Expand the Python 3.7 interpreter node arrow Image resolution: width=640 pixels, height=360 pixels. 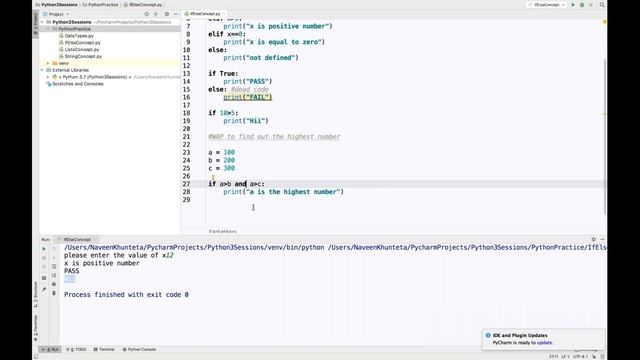click(48, 77)
